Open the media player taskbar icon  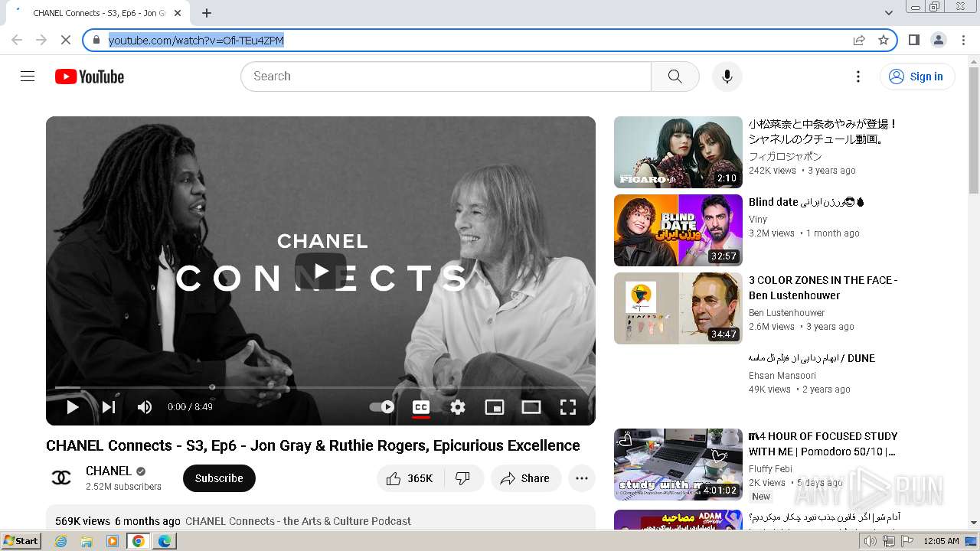[x=113, y=541]
